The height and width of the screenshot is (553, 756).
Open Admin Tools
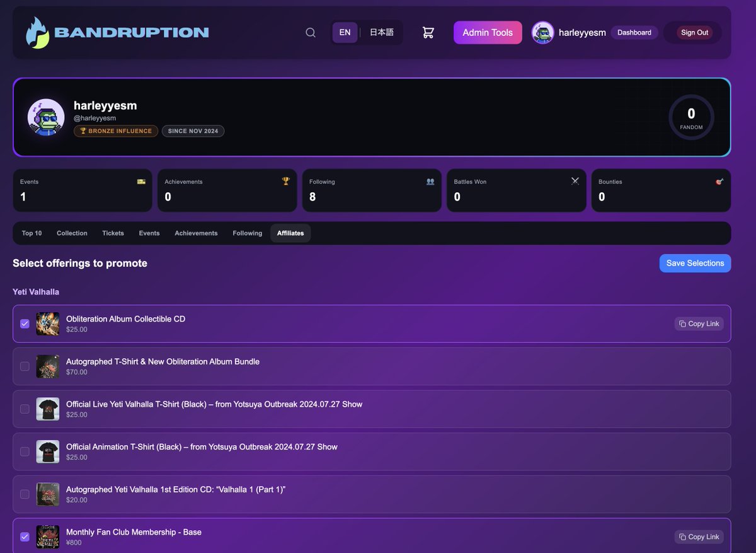point(488,33)
